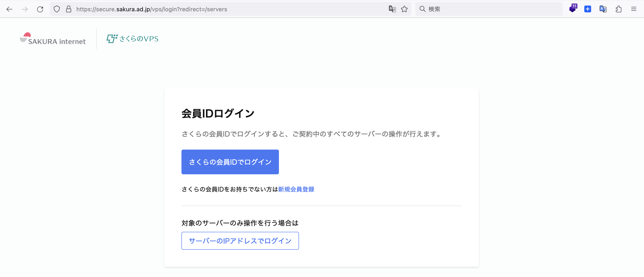Click the SAKURA internet logo
Viewport: 644px width, 277px height.
click(53, 39)
